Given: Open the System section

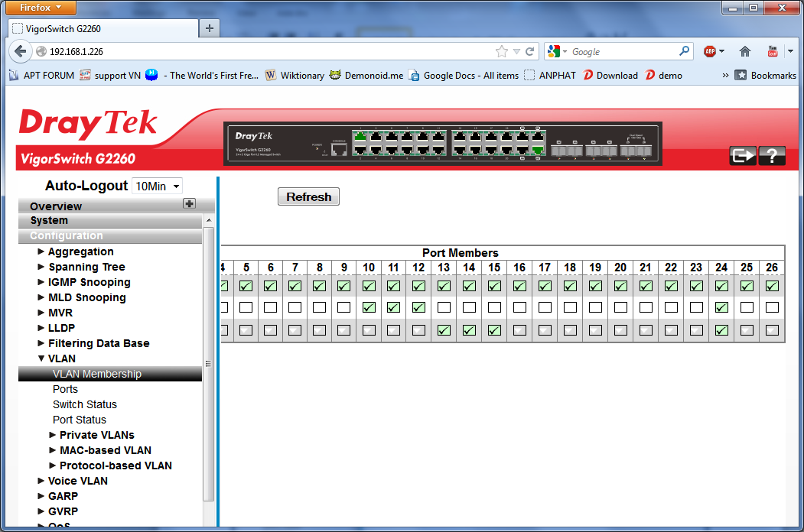Looking at the screenshot, I should (x=110, y=221).
